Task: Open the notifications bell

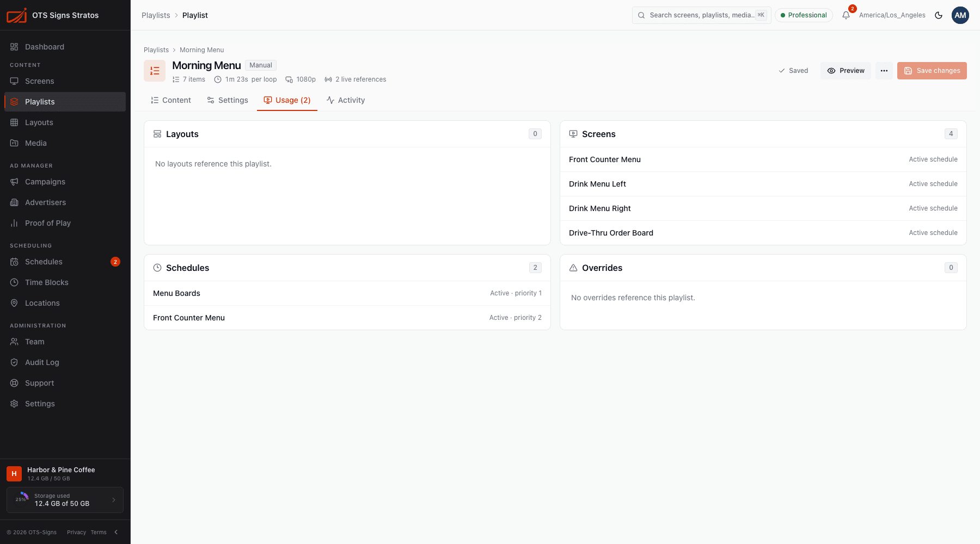Action: click(846, 15)
